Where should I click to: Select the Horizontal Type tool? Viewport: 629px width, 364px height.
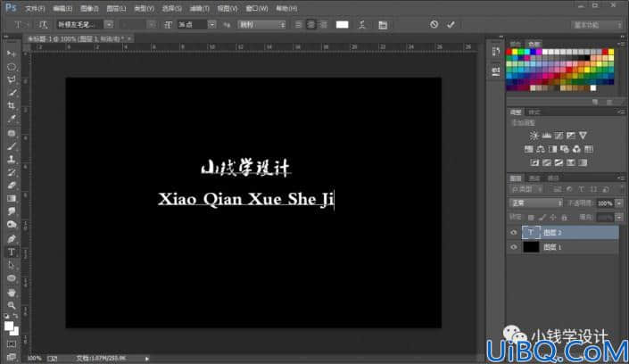point(12,252)
